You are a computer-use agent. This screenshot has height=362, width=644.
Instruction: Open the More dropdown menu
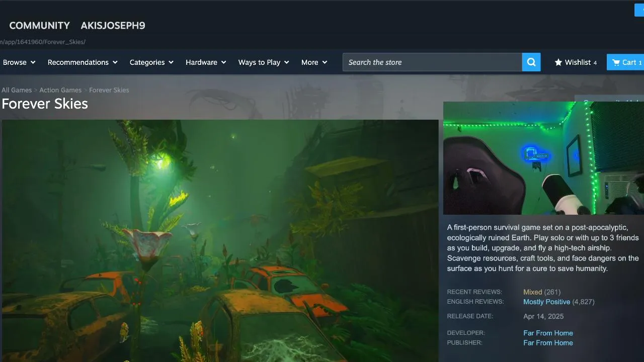coord(314,62)
